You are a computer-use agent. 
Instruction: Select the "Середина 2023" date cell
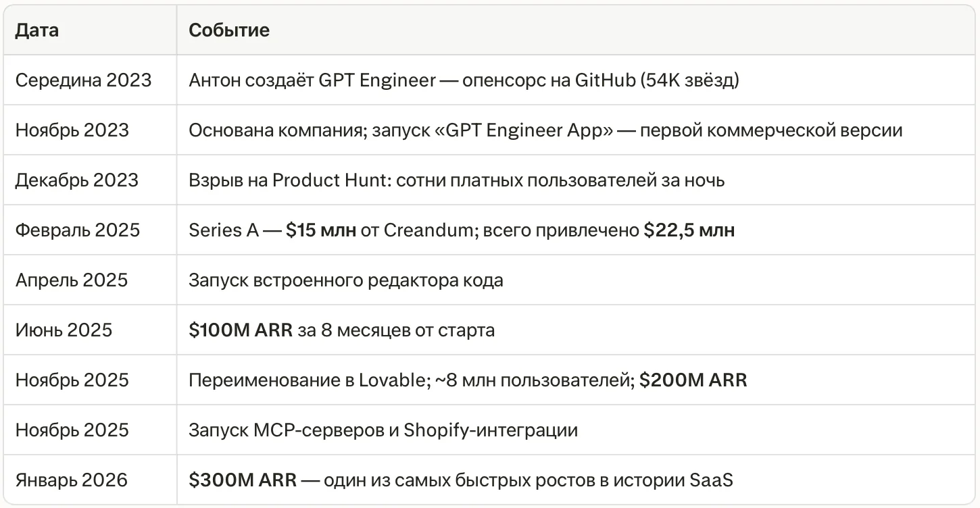[83, 80]
